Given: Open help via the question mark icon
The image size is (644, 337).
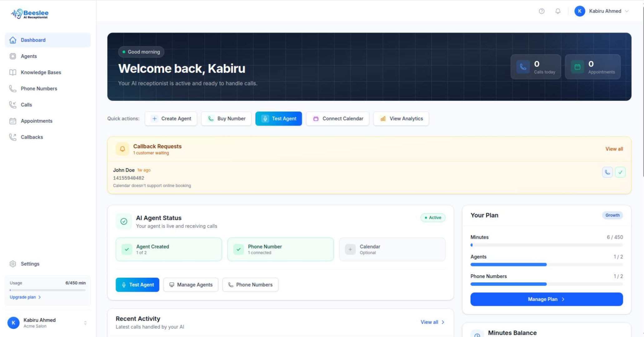Looking at the screenshot, I should pyautogui.click(x=542, y=11).
